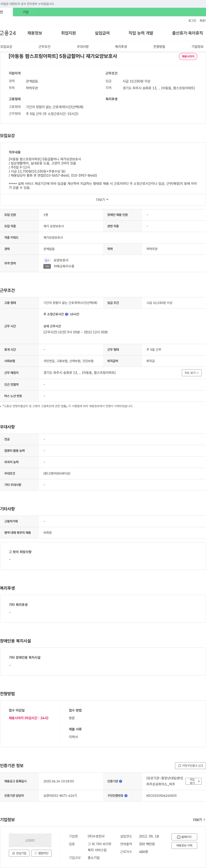This screenshot has width=206, height=868.
Task: Click the company LOGO placeholder image
Action: [x=30, y=840]
